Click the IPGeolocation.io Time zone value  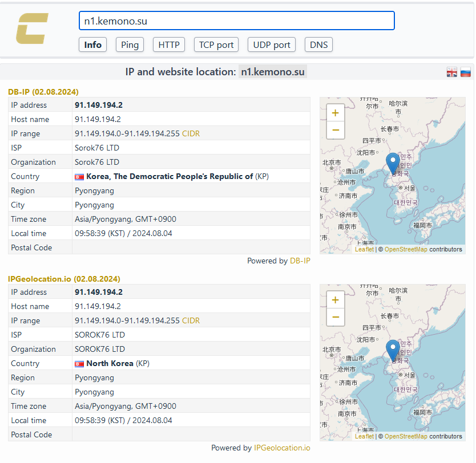[126, 407]
